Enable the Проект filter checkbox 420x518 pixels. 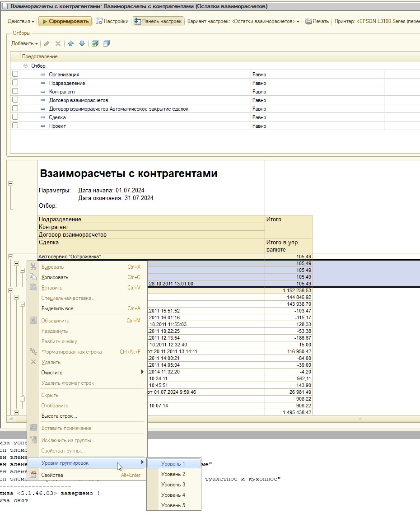pos(15,126)
